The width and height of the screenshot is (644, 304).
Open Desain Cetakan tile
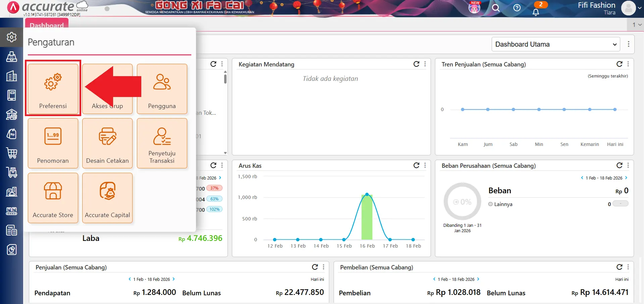pyautogui.click(x=107, y=143)
